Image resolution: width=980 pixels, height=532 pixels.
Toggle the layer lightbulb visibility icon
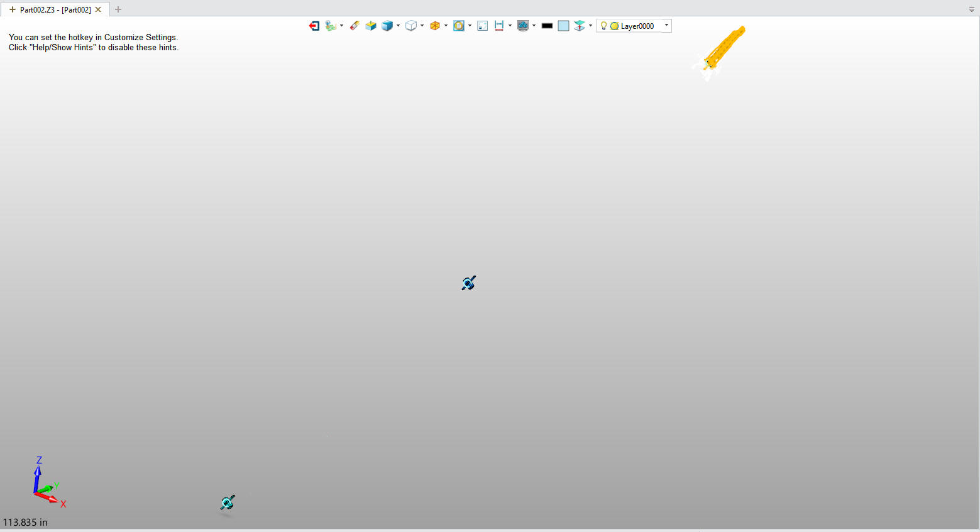[603, 26]
